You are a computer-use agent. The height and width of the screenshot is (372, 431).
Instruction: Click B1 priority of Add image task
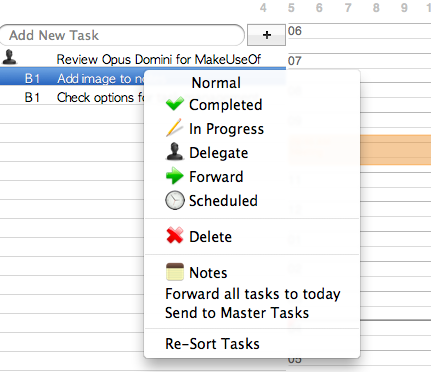[32, 79]
